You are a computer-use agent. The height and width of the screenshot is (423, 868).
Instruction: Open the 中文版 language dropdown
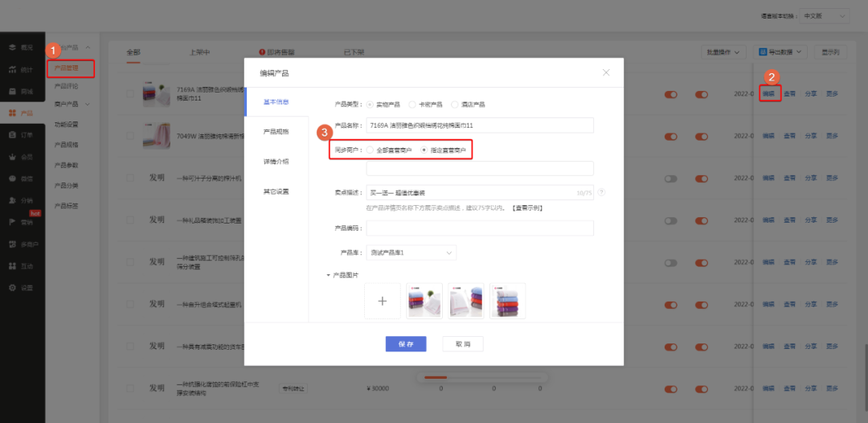coord(824,16)
